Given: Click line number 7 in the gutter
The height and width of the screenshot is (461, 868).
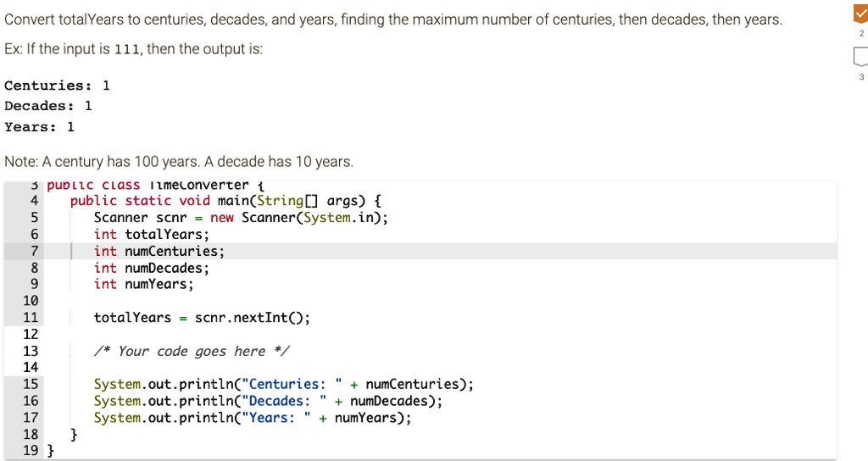Looking at the screenshot, I should click(x=35, y=251).
